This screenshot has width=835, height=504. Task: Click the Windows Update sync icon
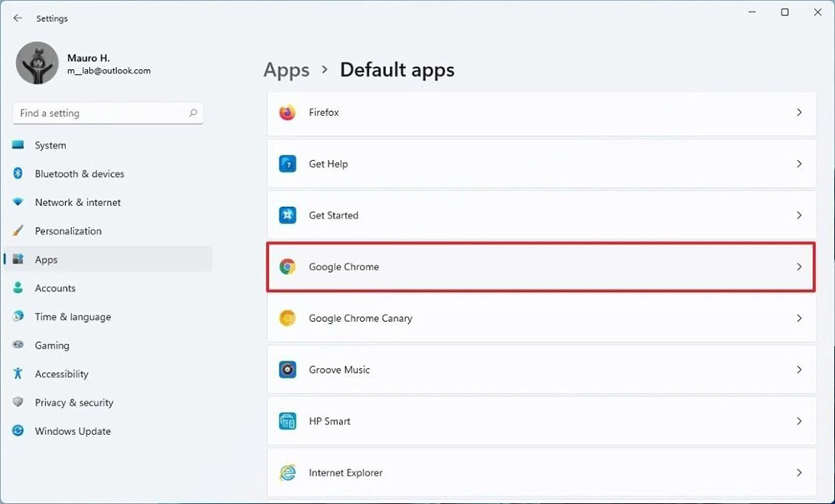18,431
